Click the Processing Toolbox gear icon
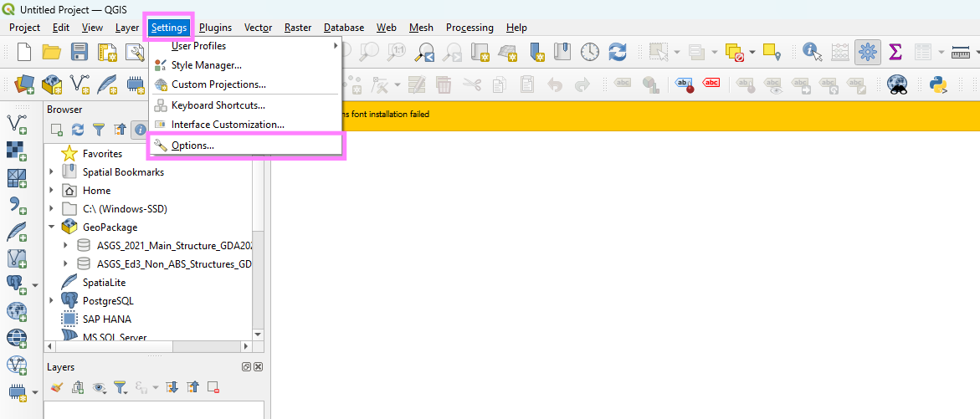Viewport: 980px width, 419px height. pyautogui.click(x=868, y=52)
